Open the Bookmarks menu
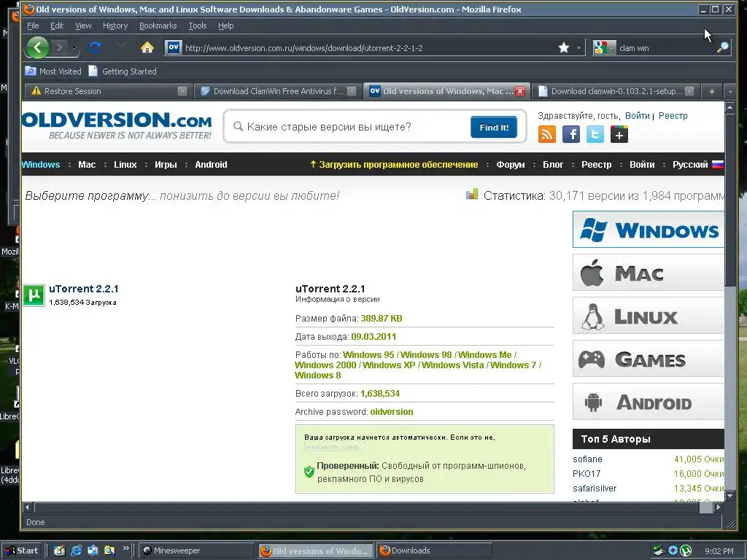Image resolution: width=747 pixels, height=560 pixels. coord(158,26)
